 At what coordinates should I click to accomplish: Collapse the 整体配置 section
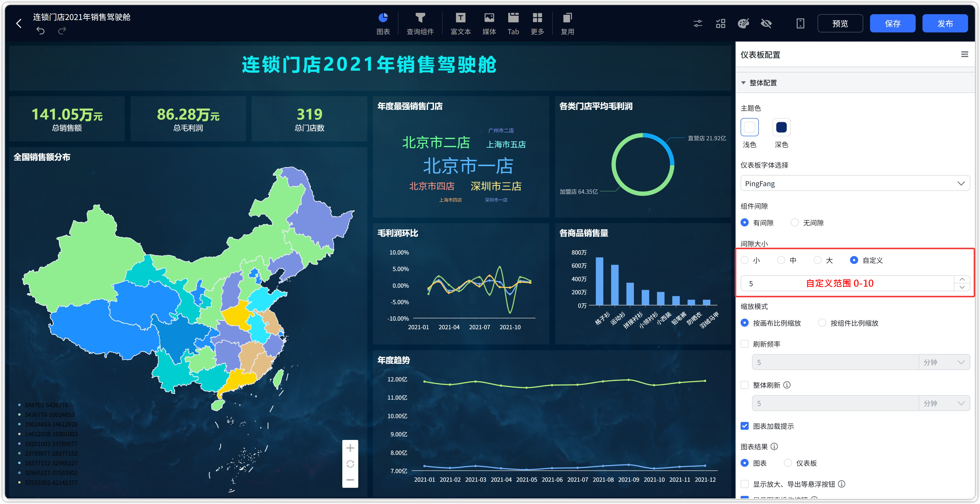point(743,83)
